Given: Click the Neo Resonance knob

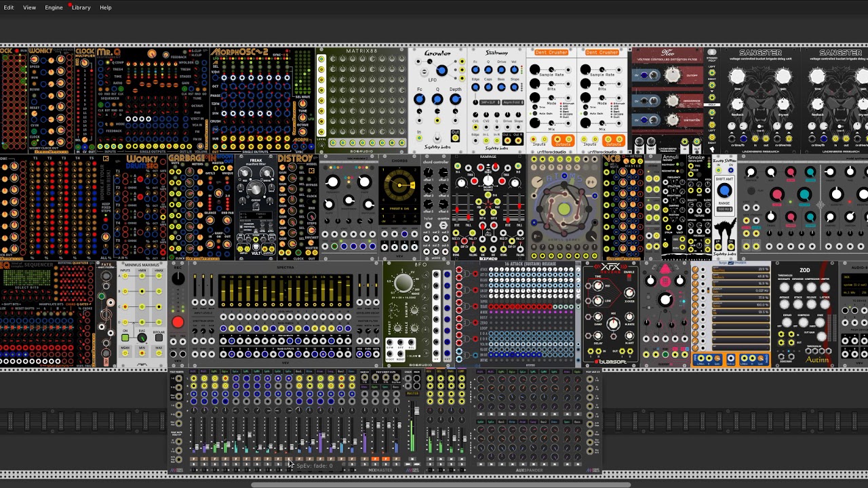Looking at the screenshot, I should pos(672,100).
